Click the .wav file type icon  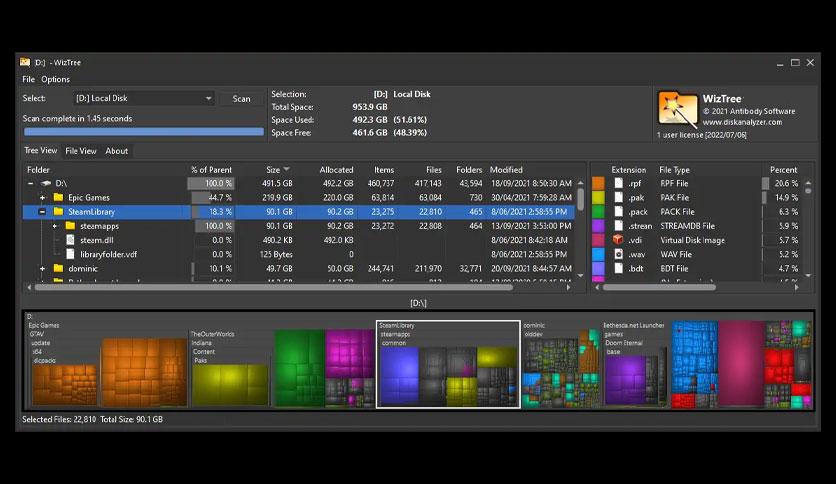[618, 254]
